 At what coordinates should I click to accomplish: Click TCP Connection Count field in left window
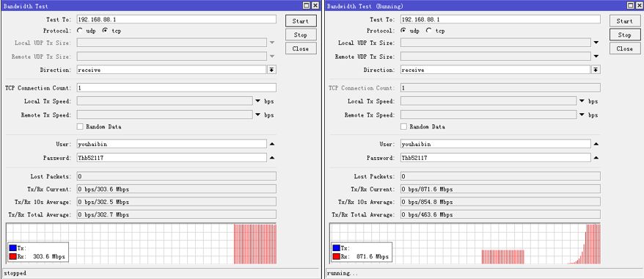(x=177, y=87)
